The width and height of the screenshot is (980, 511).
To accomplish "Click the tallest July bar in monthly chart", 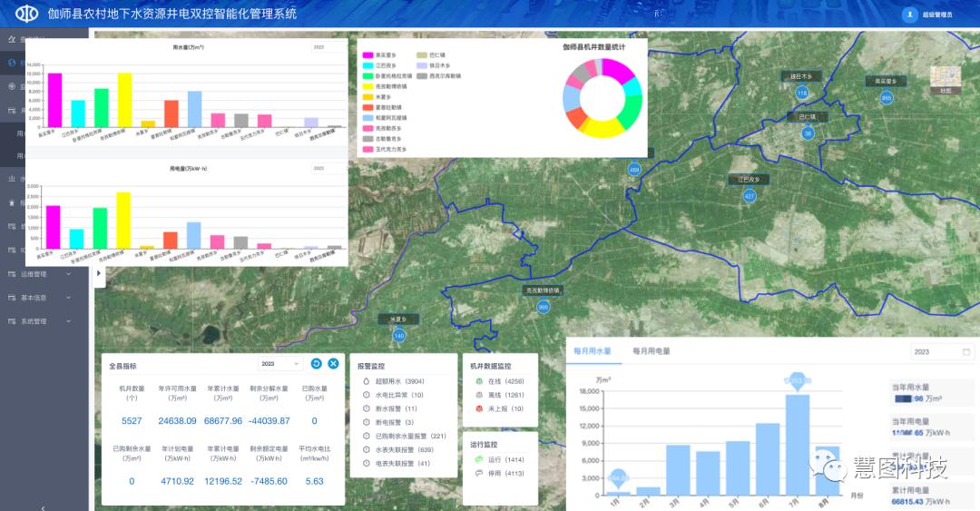I will click(798, 445).
